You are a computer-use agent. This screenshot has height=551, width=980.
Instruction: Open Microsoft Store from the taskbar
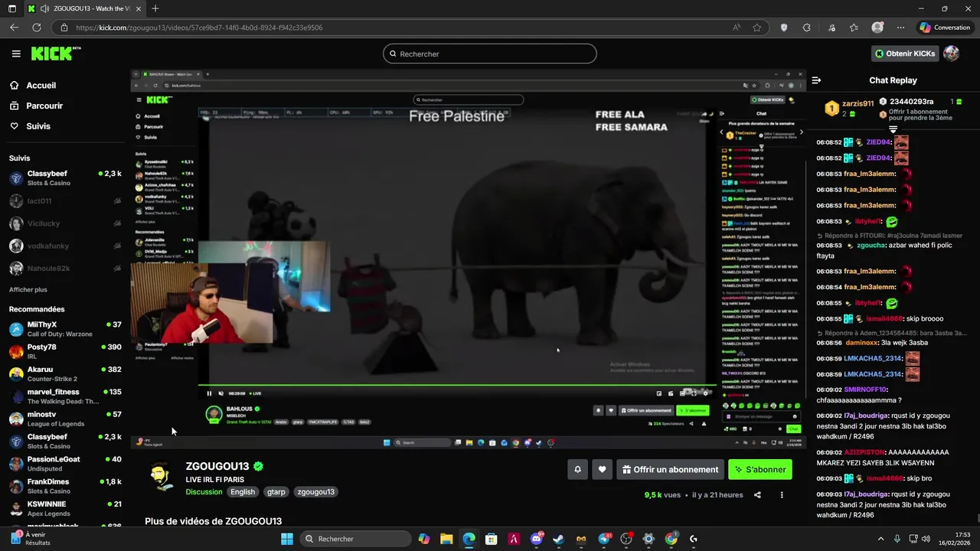(x=492, y=539)
